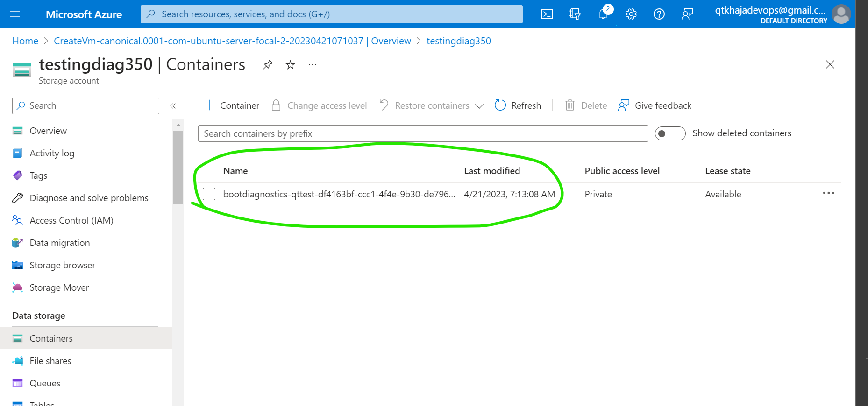Check the bootdiagnostics-qttest container checkbox
The image size is (868, 406).
click(209, 194)
